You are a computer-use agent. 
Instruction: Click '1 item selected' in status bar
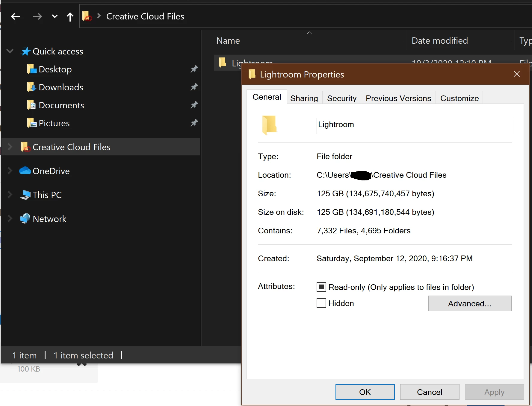[x=83, y=355]
